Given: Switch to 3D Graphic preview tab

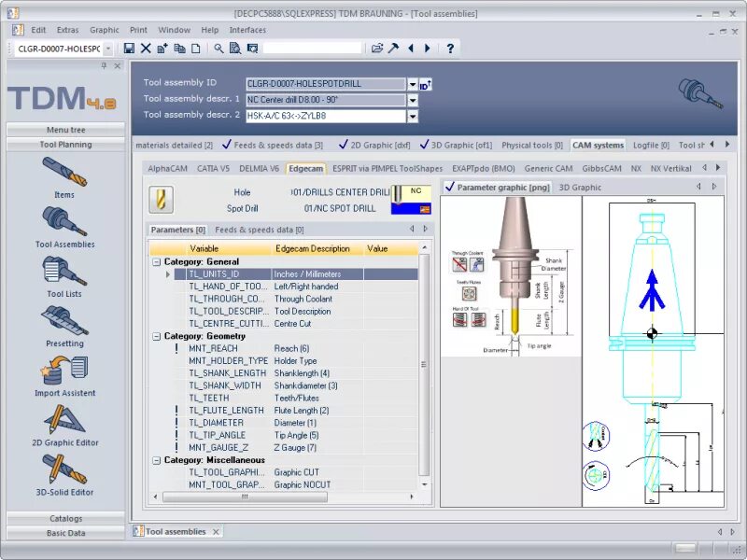Looking at the screenshot, I should pyautogui.click(x=580, y=188).
